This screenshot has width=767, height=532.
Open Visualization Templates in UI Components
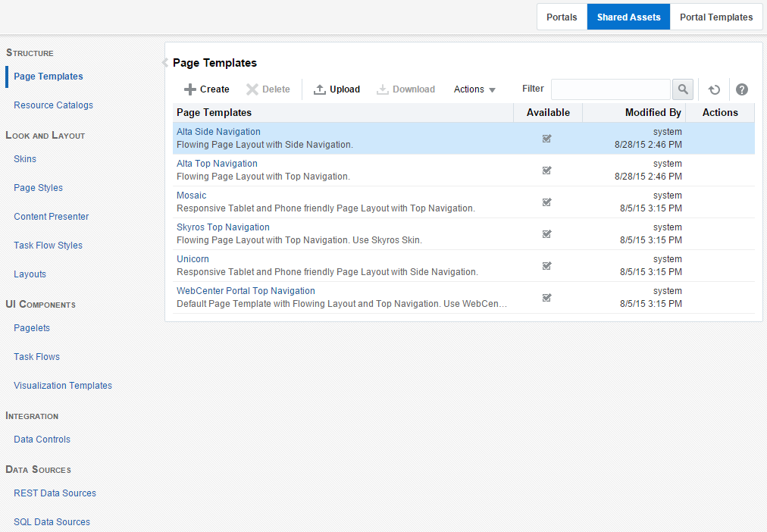pos(63,386)
